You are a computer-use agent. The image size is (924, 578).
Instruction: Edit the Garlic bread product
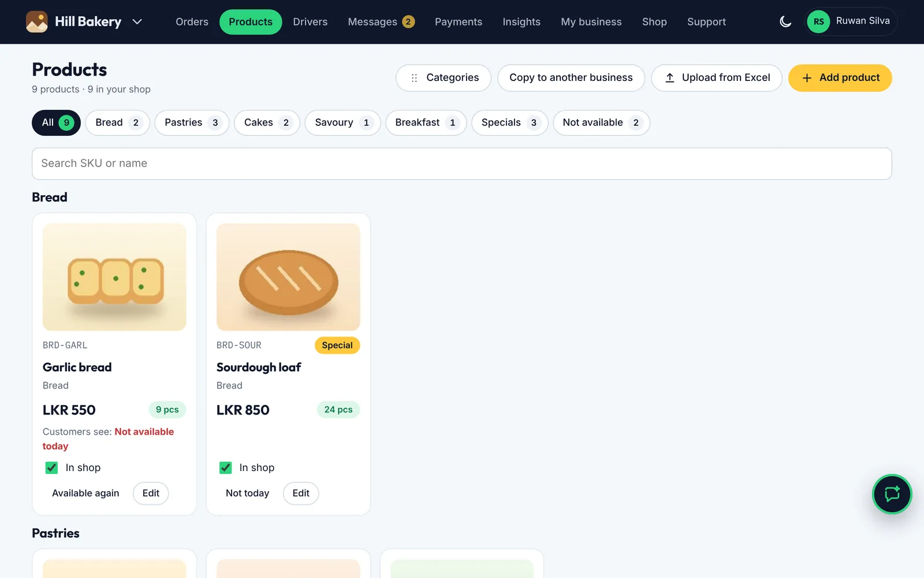point(151,493)
